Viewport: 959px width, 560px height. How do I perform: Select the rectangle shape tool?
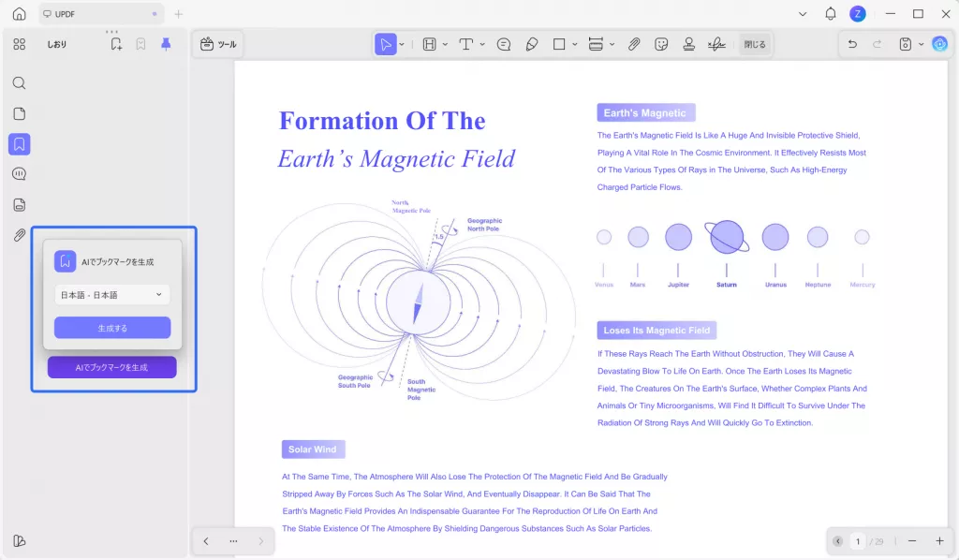tap(559, 44)
